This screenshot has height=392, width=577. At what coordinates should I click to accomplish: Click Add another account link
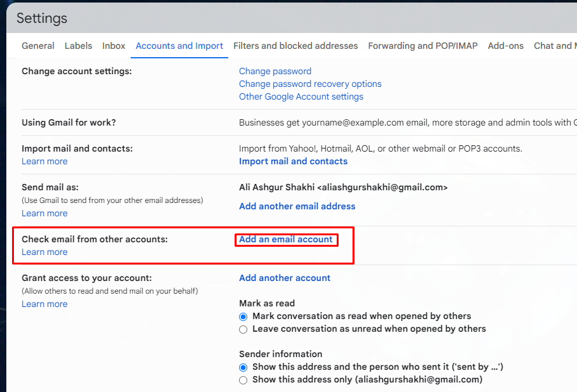285,278
